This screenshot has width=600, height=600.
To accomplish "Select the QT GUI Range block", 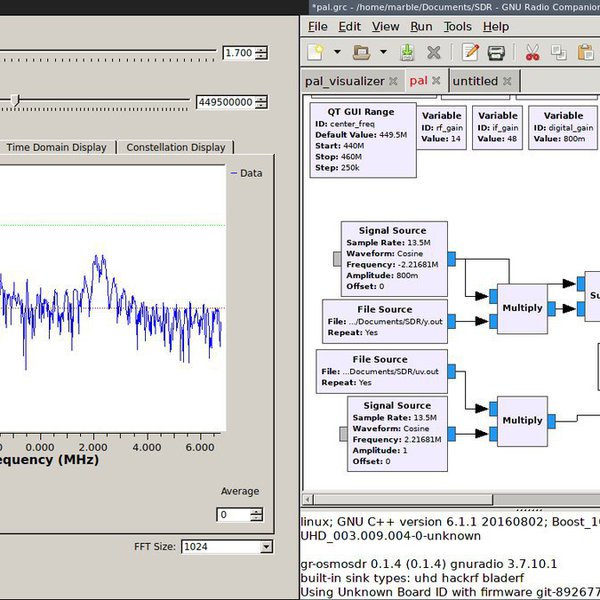I will [x=360, y=138].
